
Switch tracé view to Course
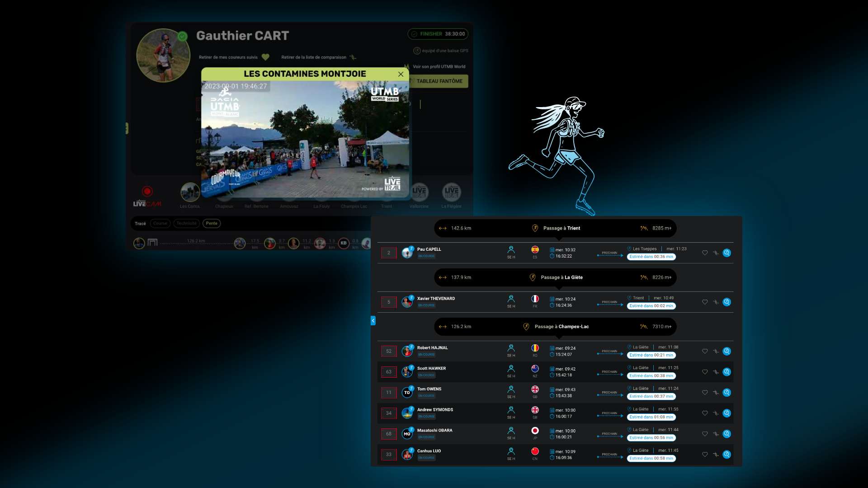click(160, 223)
